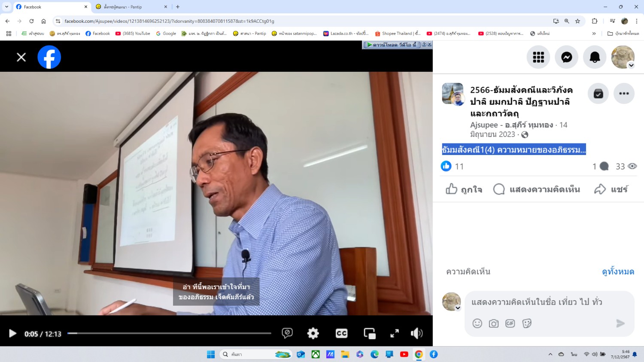Click the download this video overlay button
This screenshot has width=644, height=362.
(392, 45)
